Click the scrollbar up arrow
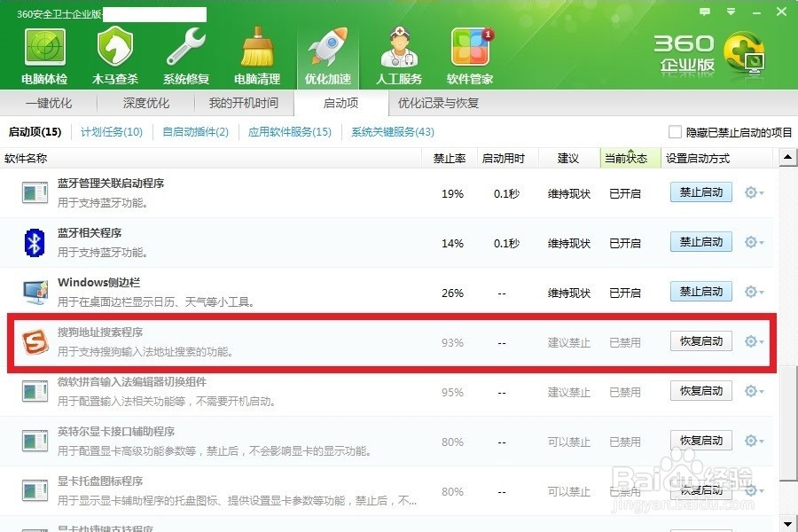Screen dimensions: 798x532 click(787, 156)
